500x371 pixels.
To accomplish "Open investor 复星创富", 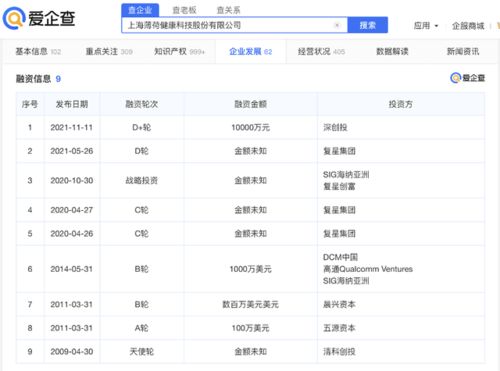I will (x=339, y=186).
